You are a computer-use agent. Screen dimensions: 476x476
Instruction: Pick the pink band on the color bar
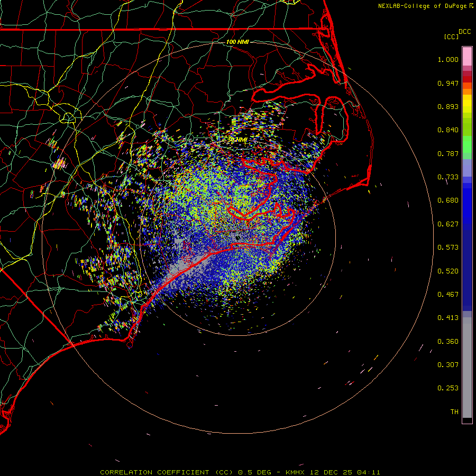pyautogui.click(x=467, y=57)
